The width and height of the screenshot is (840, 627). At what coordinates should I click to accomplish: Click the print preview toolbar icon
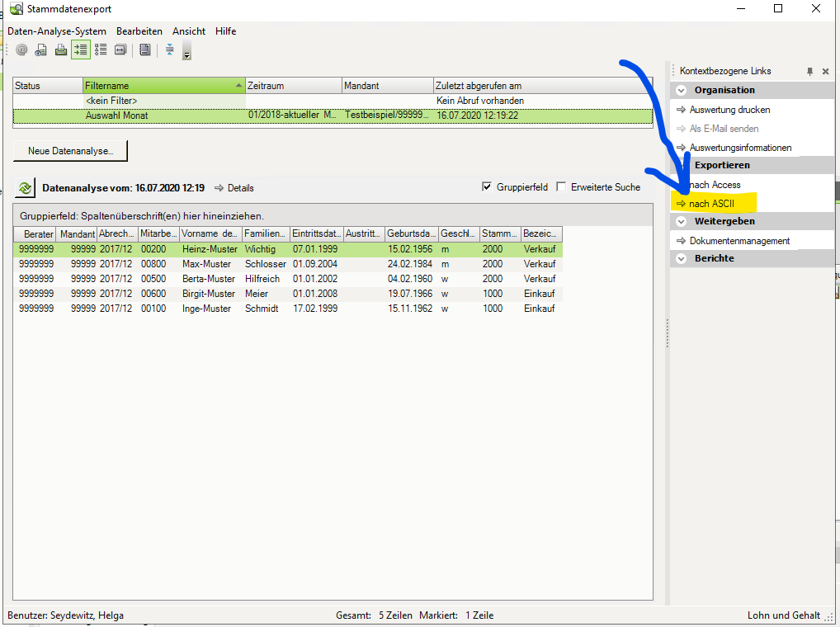(x=40, y=49)
